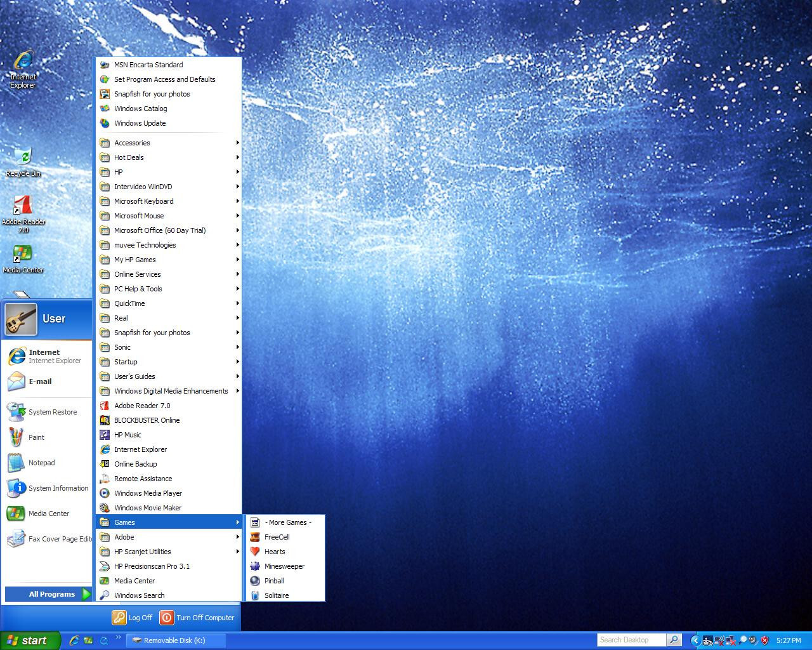Expand the QuickTime folder
The height and width of the screenshot is (650, 812).
tap(169, 303)
